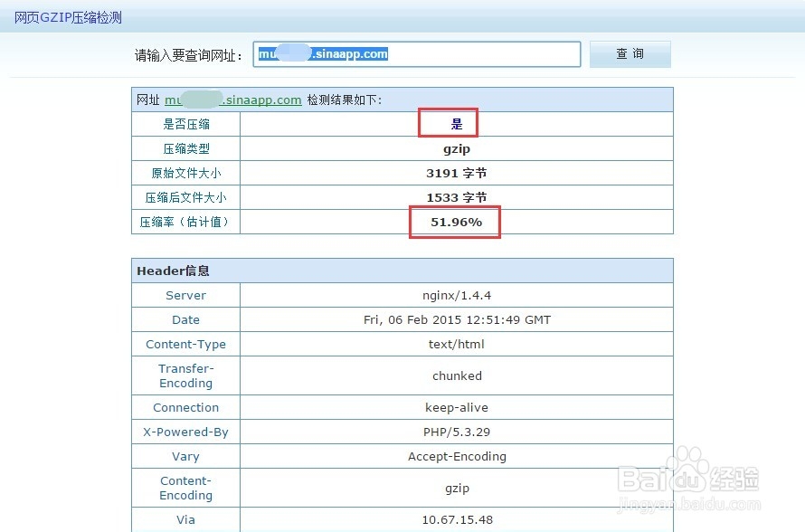Click the Connection header label
Image resolution: width=805 pixels, height=532 pixels.
pos(185,407)
